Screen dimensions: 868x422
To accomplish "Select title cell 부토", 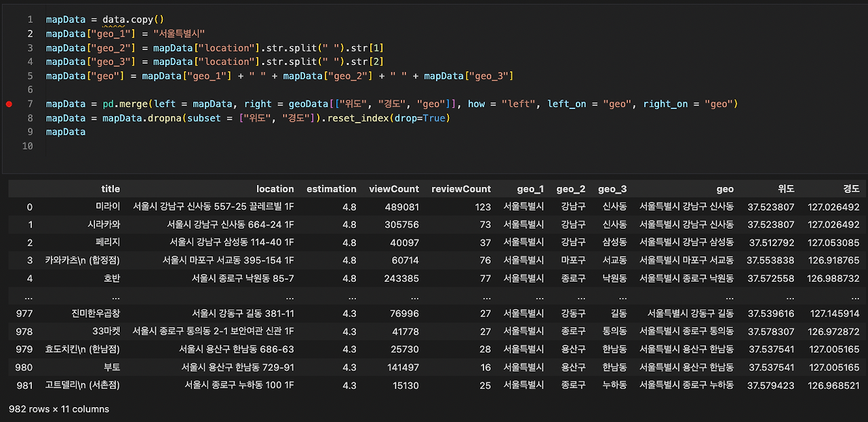I will 112,366.
